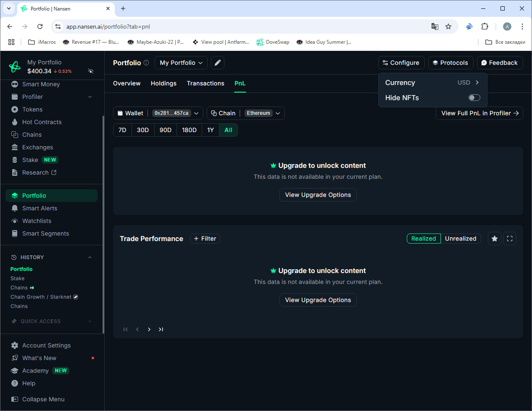Collapse HISTORY section

[90, 257]
